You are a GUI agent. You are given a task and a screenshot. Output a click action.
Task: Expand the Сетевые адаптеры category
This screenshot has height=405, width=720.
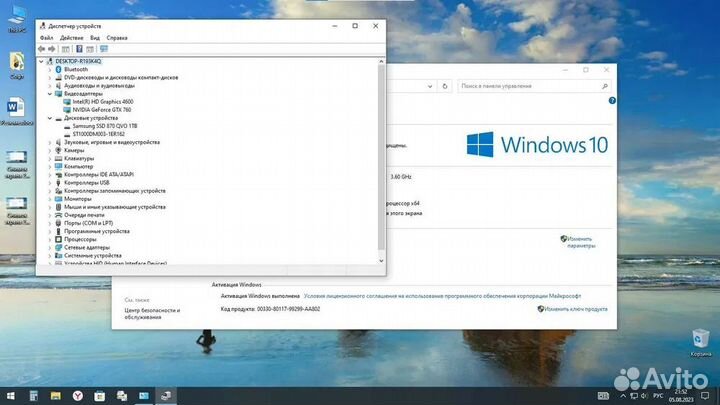pos(49,247)
